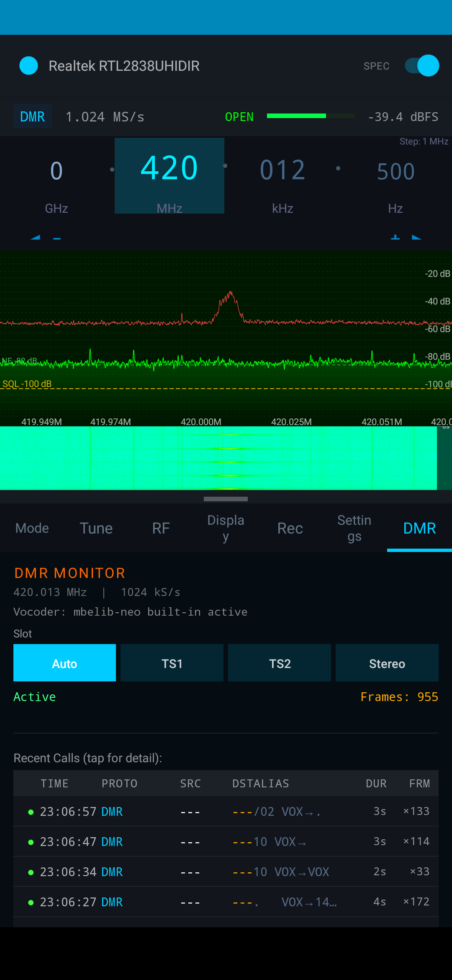Select the TS1 slot option

point(172,663)
